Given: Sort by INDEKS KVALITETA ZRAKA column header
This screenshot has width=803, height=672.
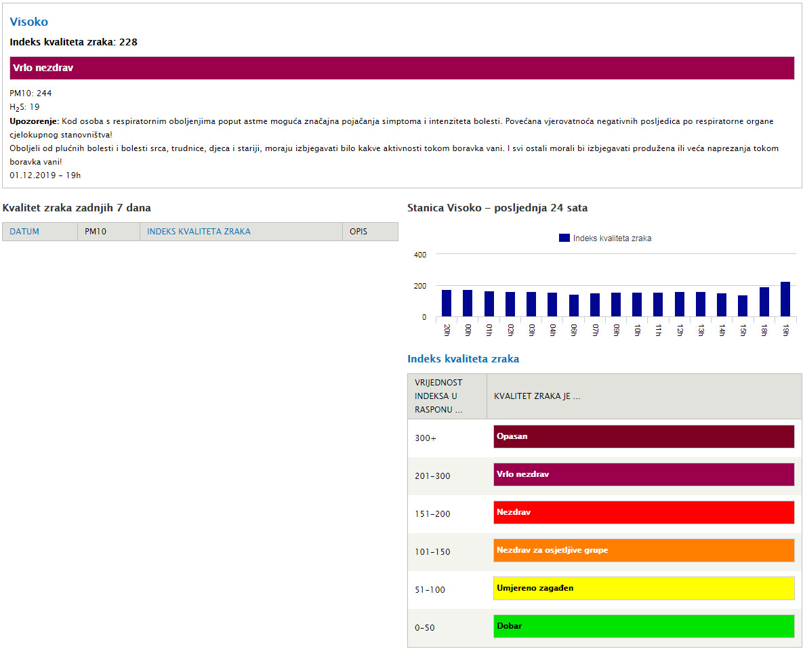Looking at the screenshot, I should click(199, 232).
